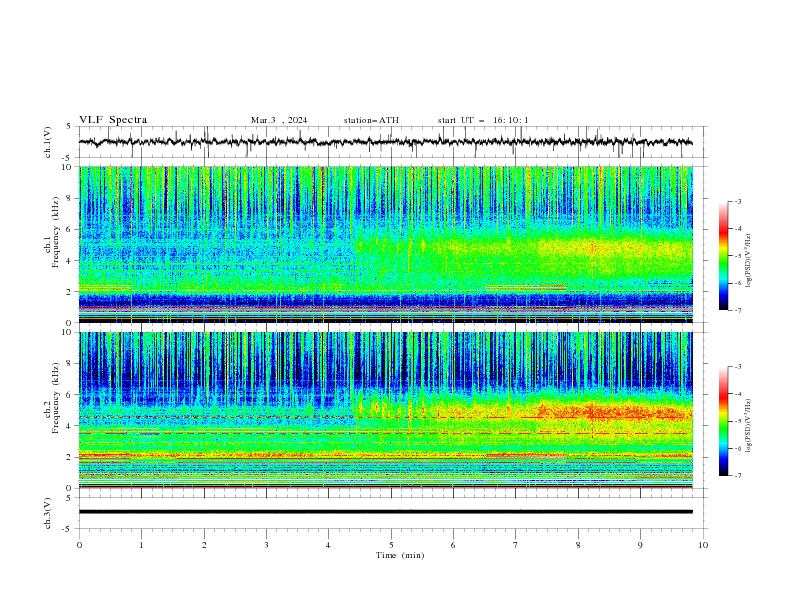Click the time axis tick label '10'
Image resolution: width=792 pixels, height=612 pixels.
click(x=703, y=545)
